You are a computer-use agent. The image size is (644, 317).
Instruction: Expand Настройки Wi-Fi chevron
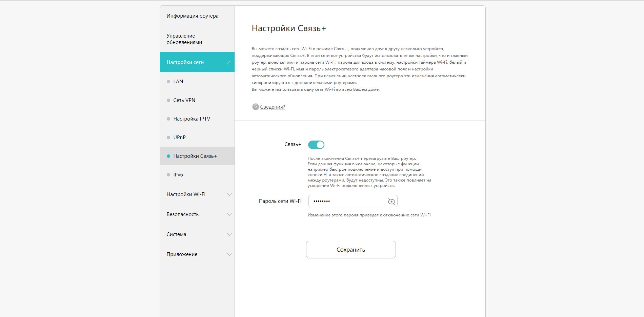229,194
